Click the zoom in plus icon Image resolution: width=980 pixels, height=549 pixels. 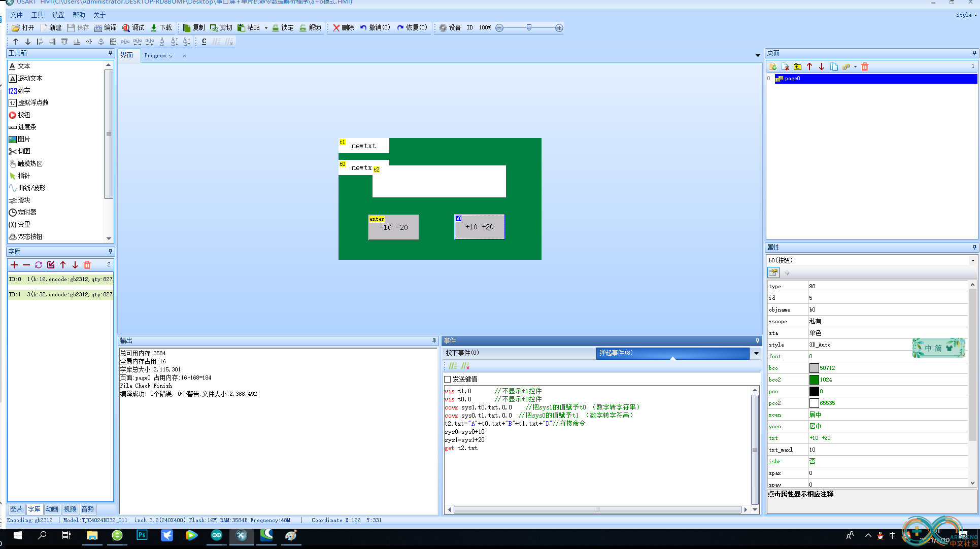[559, 28]
